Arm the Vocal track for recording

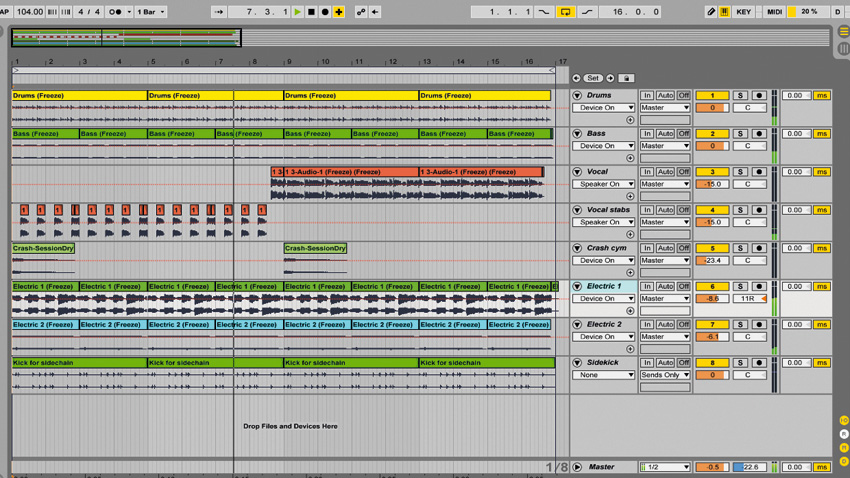758,172
